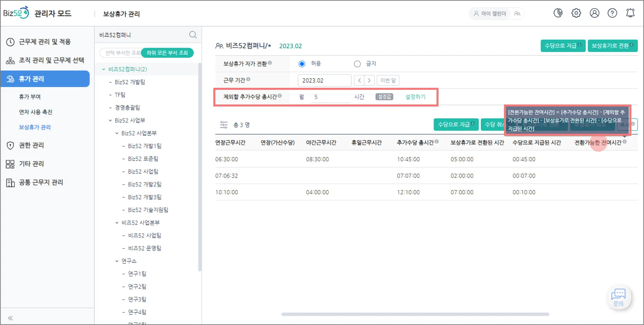Click the 야간근무시간 column header
Viewport: 644px width, 325px height.
point(321,143)
